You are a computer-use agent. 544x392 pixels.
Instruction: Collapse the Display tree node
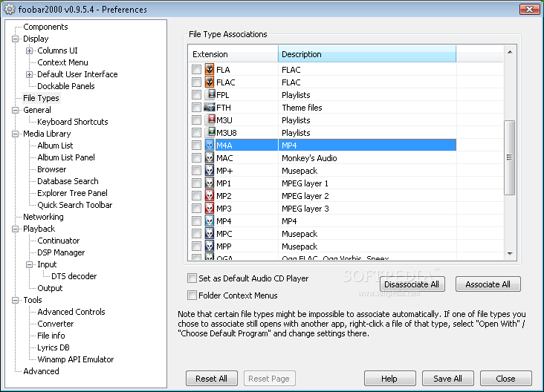16,39
